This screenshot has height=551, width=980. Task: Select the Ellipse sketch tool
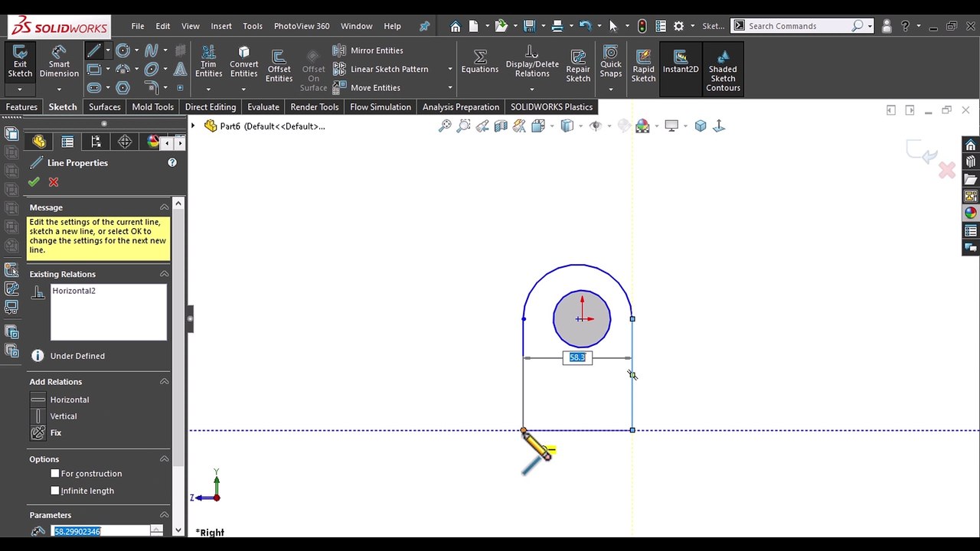pyautogui.click(x=151, y=69)
